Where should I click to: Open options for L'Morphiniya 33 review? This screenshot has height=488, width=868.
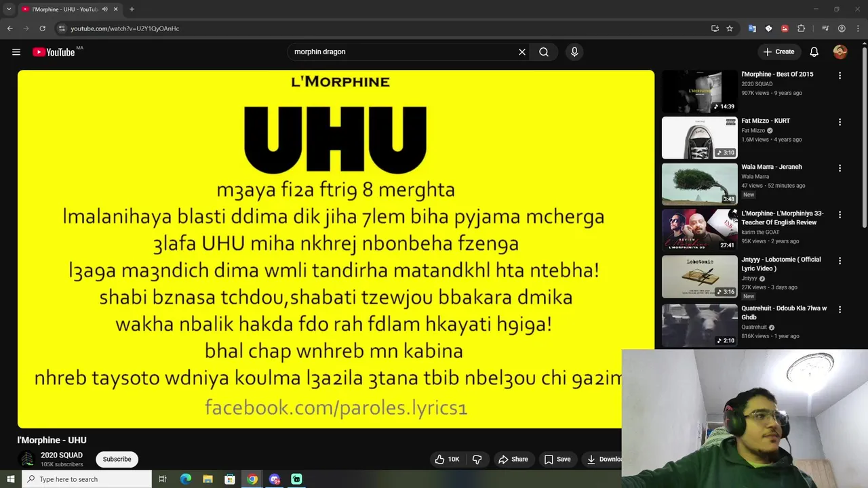840,214
